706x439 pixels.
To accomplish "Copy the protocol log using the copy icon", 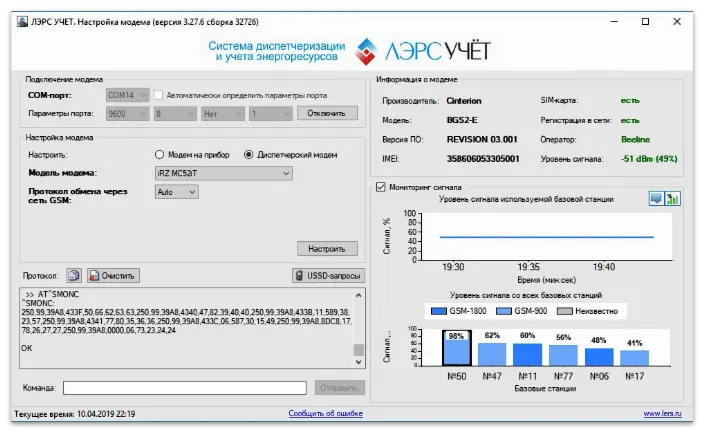I will [x=74, y=276].
